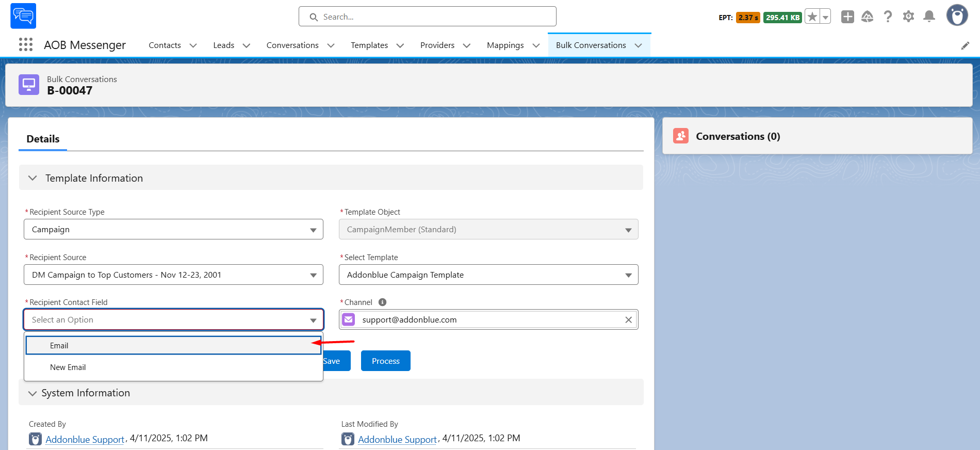Click the Created By user avatar icon

click(35, 439)
